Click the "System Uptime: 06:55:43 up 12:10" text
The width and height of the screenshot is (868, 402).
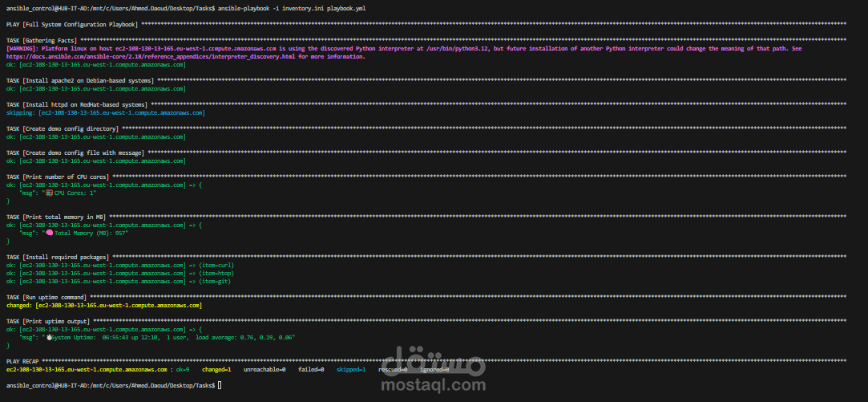pyautogui.click(x=107, y=337)
